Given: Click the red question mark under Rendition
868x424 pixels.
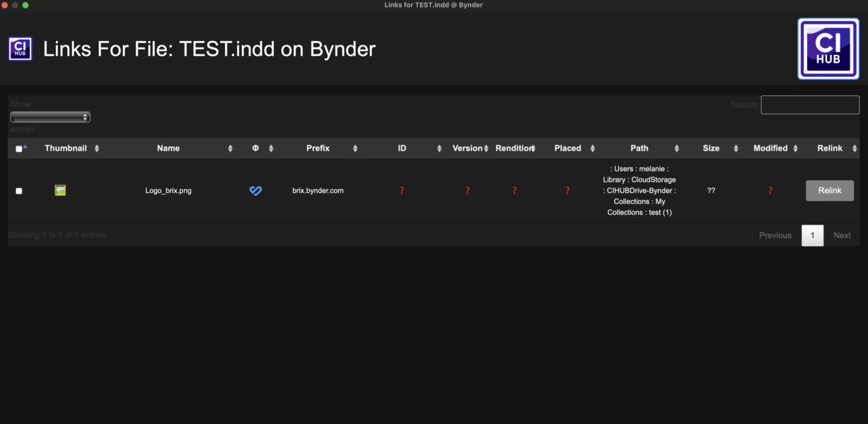Looking at the screenshot, I should point(514,191).
